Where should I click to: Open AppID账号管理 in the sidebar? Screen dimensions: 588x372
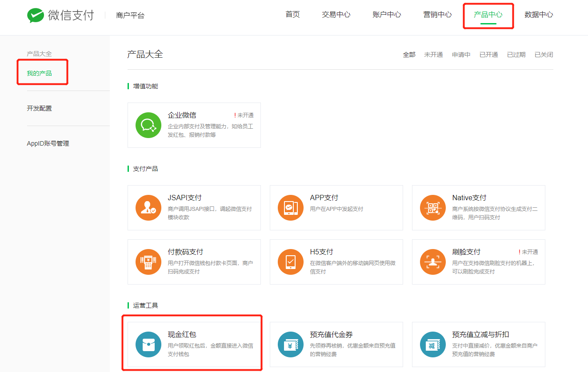click(48, 143)
